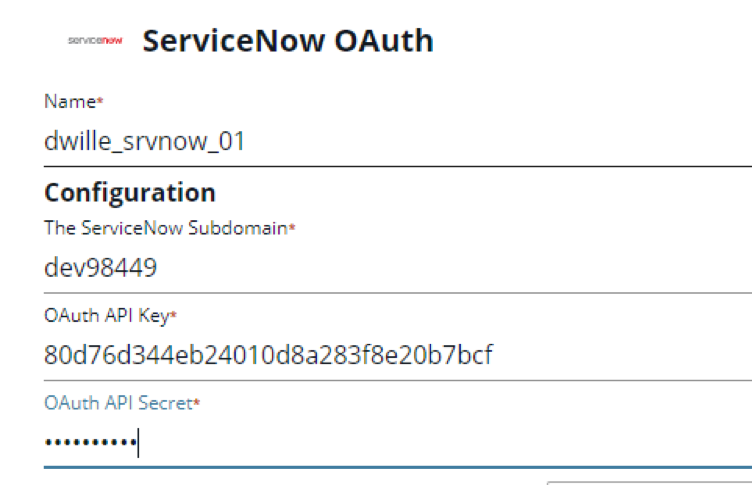Click the blue active underline below API Secret

(x=398, y=467)
